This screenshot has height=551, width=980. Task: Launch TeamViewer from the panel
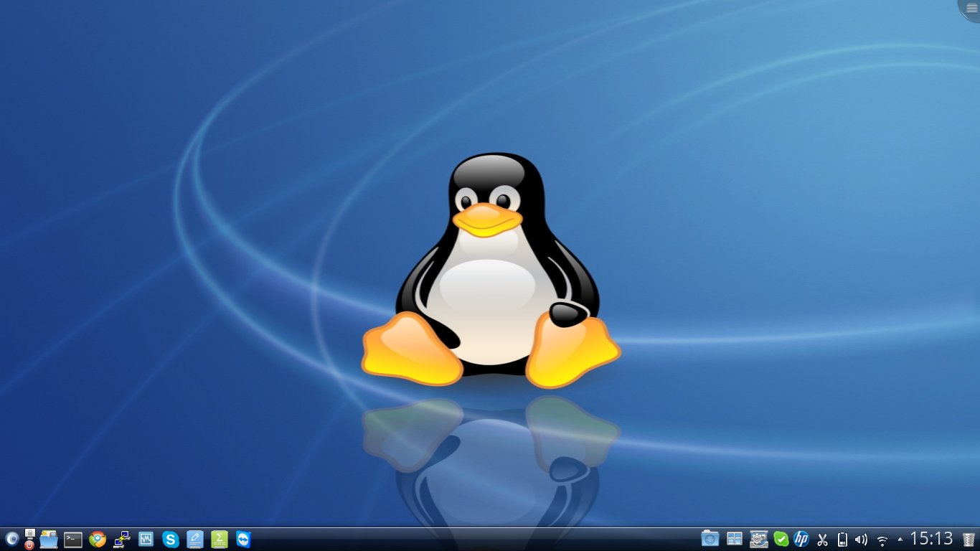point(244,540)
